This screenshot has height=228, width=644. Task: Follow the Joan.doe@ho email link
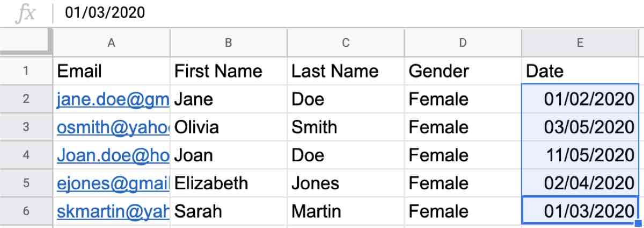pos(113,155)
